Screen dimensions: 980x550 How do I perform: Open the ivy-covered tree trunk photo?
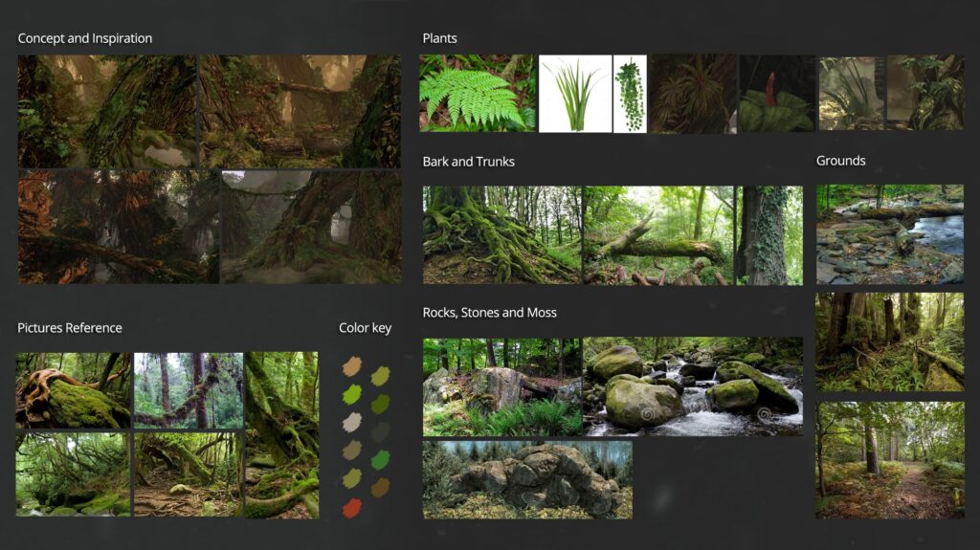point(769,235)
